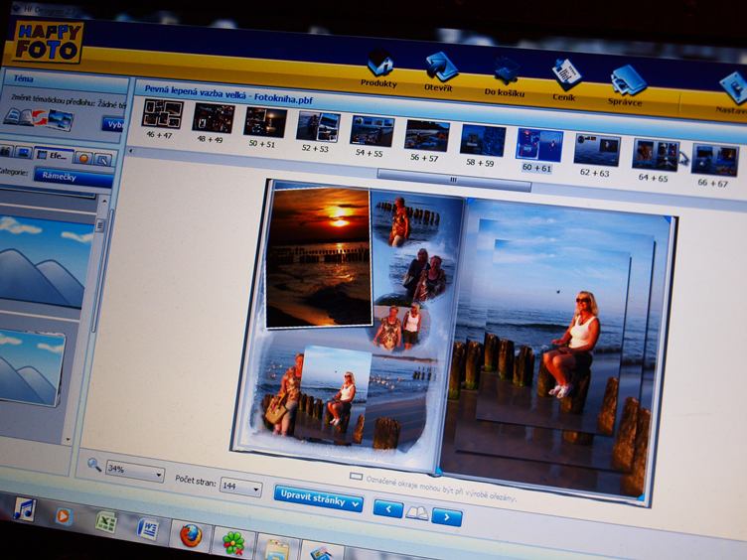Switch to the backgrounds picture tab
This screenshot has width=747, height=560.
[x=23, y=152]
